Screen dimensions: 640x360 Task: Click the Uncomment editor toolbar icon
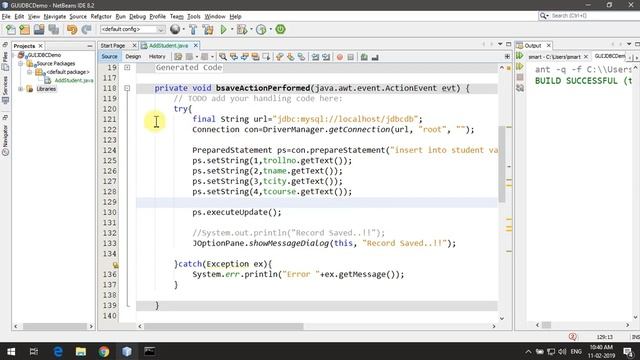tap(375, 57)
